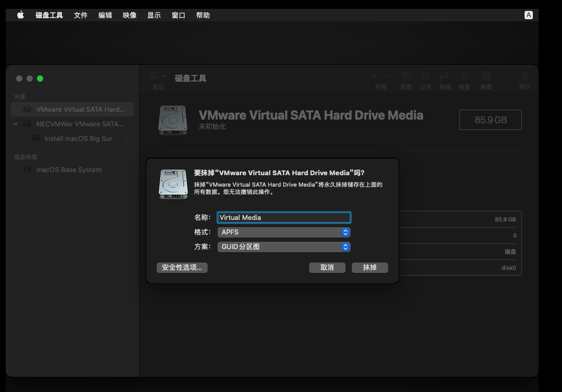
Task: Click the 取消 cancel button
Action: click(x=327, y=267)
